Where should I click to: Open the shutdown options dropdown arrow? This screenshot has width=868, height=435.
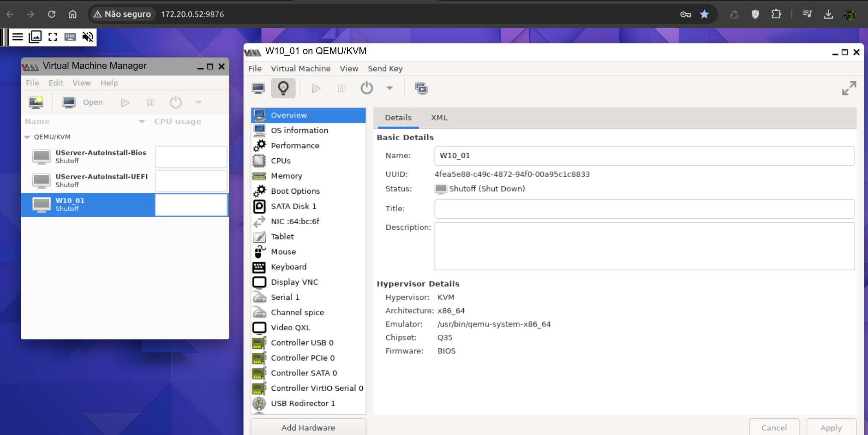[x=389, y=88]
